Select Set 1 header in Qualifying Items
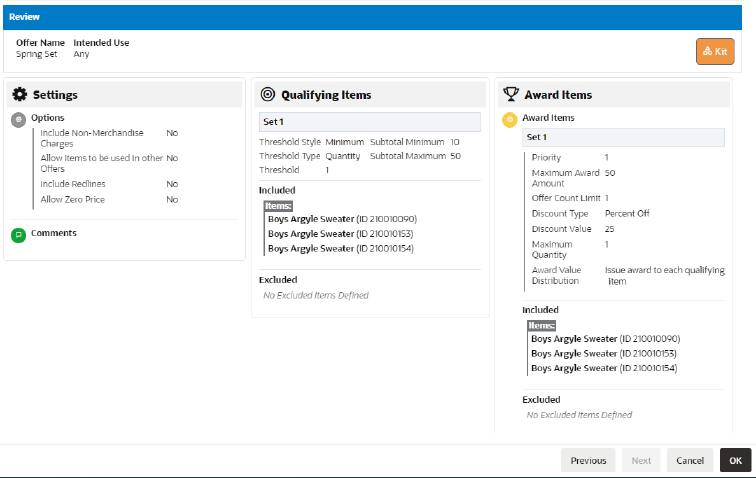756x478 pixels. [370, 122]
